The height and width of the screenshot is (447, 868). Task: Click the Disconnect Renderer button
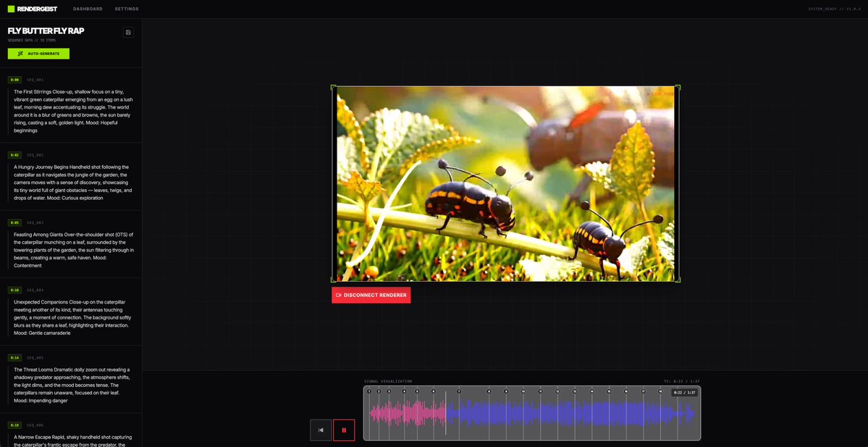[371, 295]
